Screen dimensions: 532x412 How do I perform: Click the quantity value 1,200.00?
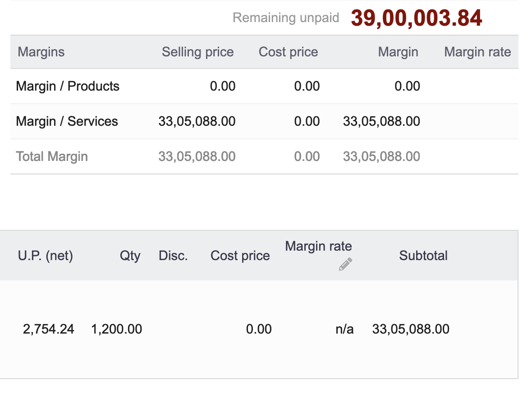[x=116, y=329]
